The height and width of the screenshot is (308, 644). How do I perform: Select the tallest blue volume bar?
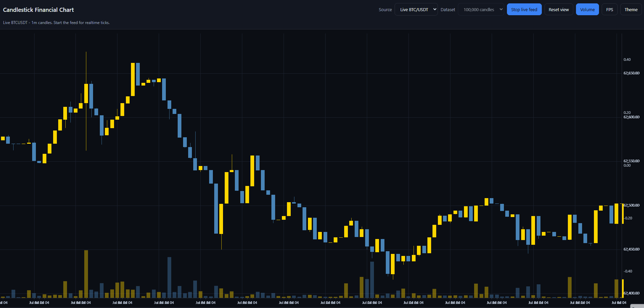tap(169, 277)
